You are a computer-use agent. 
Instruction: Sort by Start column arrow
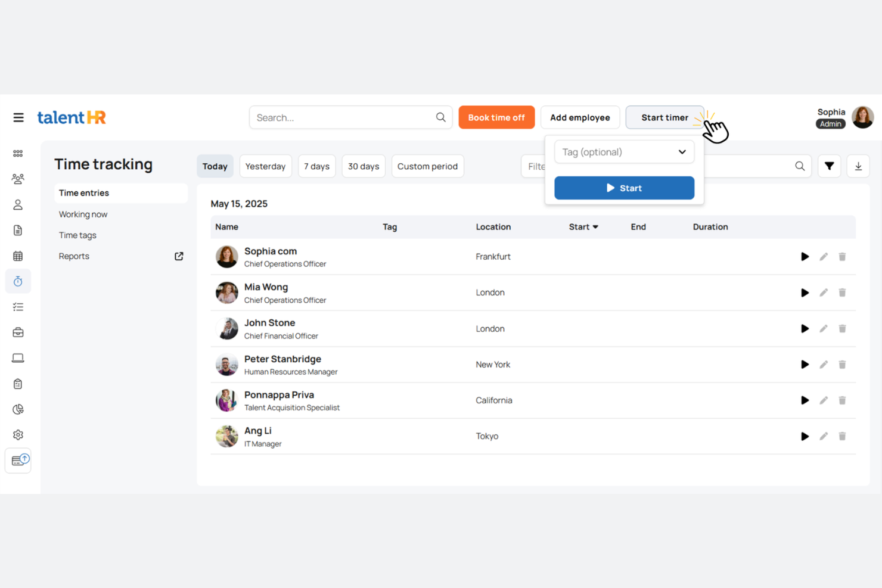[x=595, y=227]
